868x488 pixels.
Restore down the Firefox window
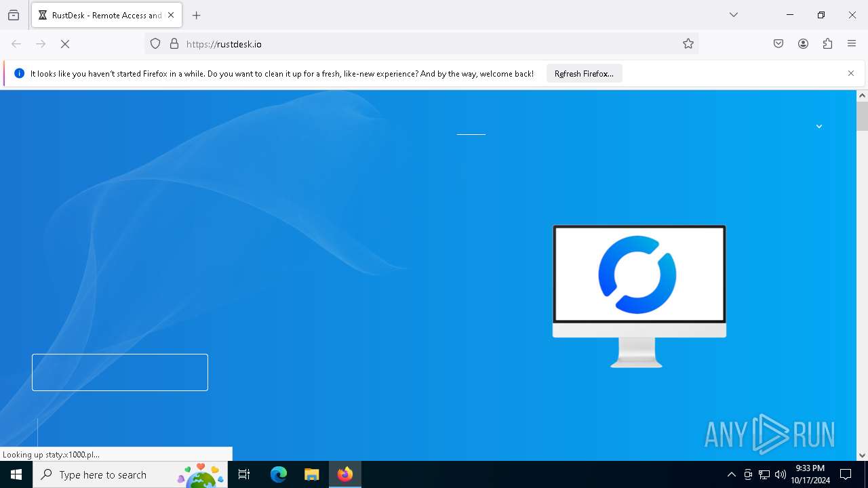click(x=821, y=15)
